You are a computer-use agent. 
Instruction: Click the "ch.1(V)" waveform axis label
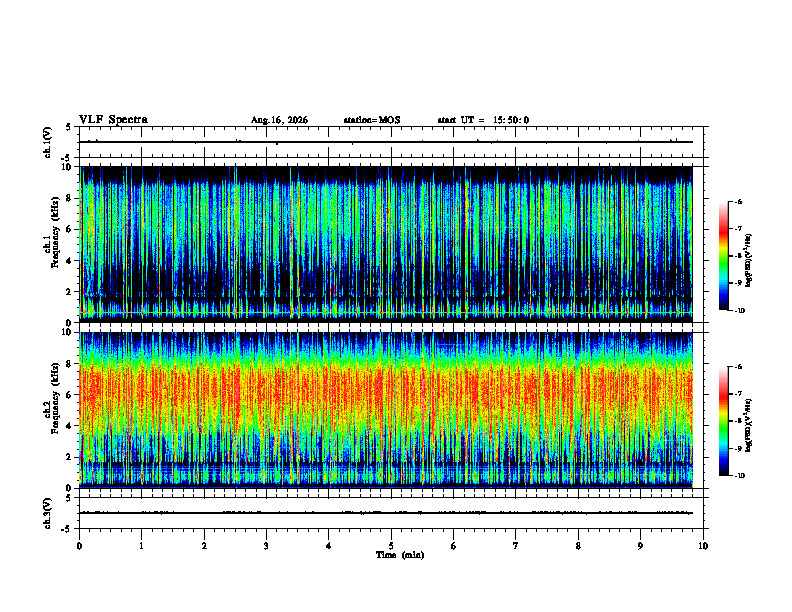(48, 142)
